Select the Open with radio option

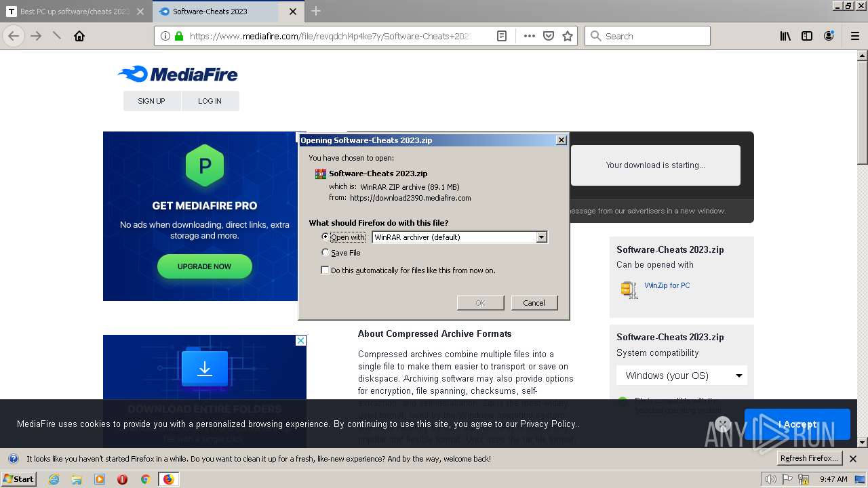pyautogui.click(x=325, y=237)
